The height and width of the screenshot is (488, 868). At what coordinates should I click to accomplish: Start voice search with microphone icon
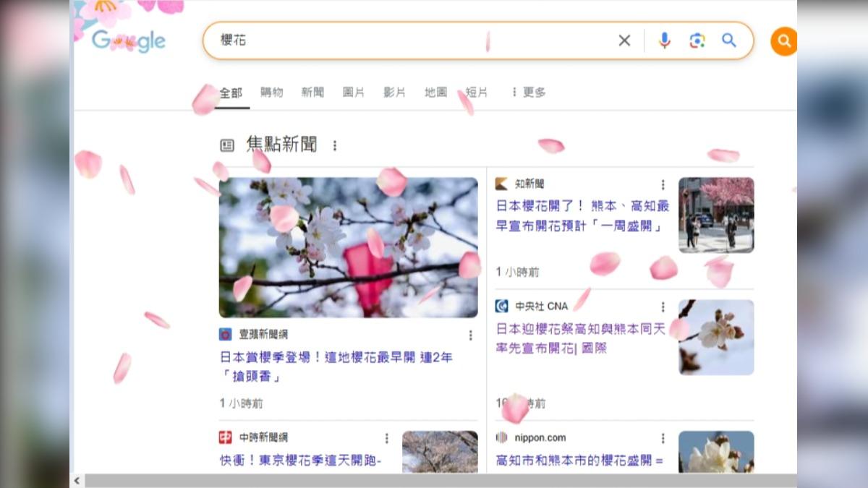(664, 40)
